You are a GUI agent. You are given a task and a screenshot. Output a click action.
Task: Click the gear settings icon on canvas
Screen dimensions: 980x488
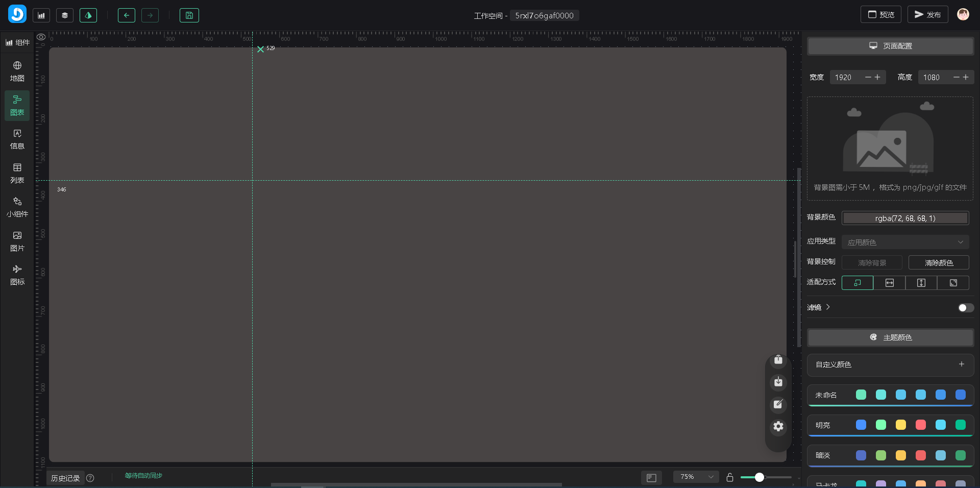pyautogui.click(x=778, y=426)
